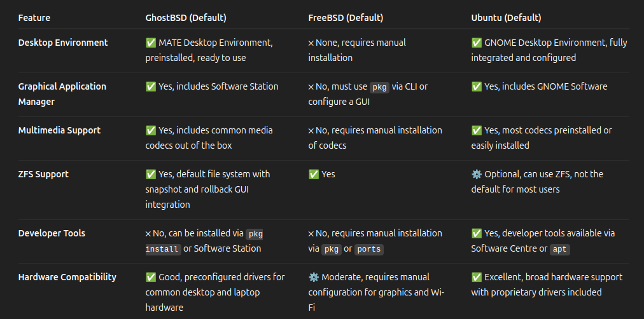Screen dimensions: 644x319
Task: Click the 'GhostBSD (Default)' column header
Action: [x=186, y=18]
